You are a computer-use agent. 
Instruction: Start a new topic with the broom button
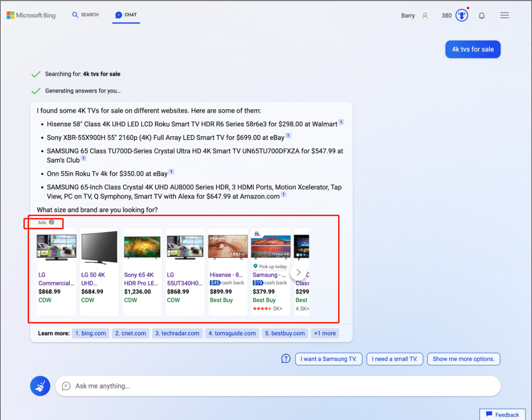40,386
